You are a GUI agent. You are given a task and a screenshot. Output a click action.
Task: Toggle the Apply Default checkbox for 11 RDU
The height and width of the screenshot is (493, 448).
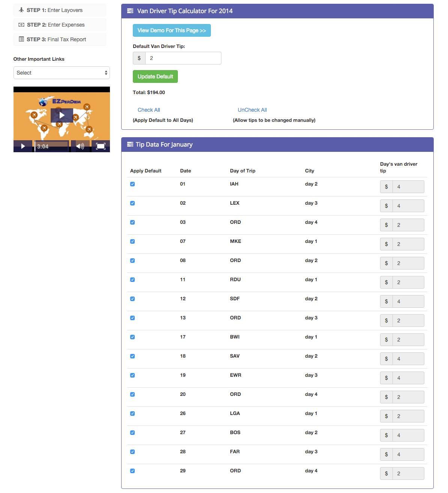pos(132,280)
